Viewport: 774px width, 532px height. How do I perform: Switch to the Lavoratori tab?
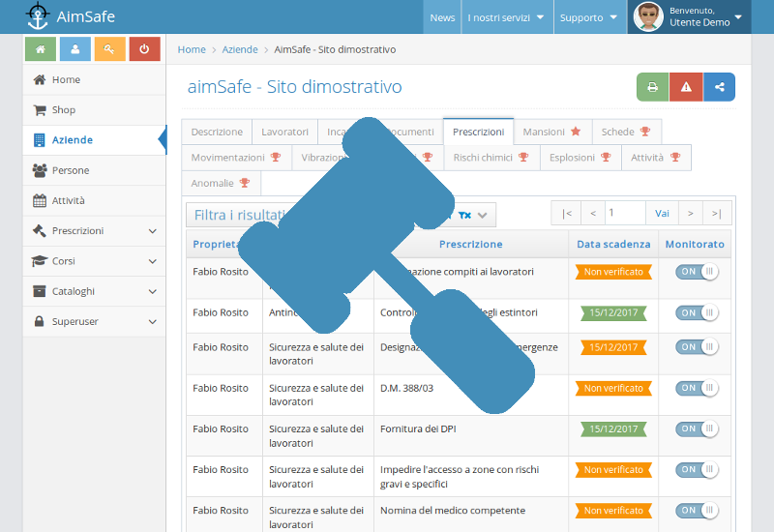284,132
